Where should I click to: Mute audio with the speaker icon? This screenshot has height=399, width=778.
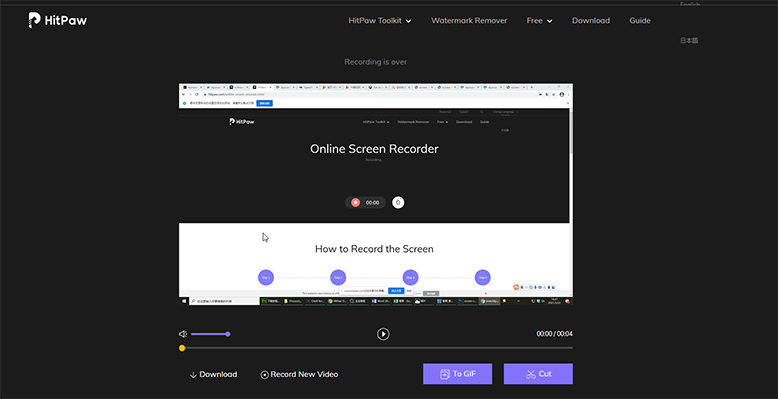[183, 334]
